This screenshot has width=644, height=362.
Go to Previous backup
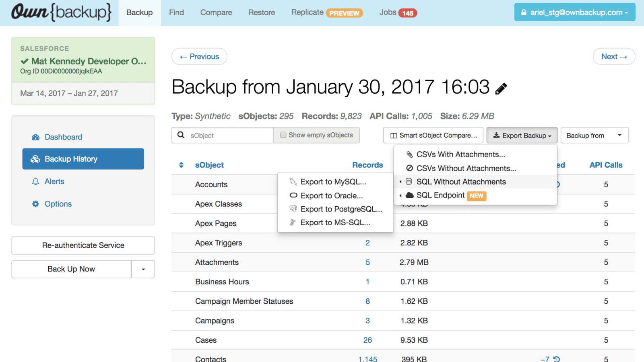[x=199, y=56]
